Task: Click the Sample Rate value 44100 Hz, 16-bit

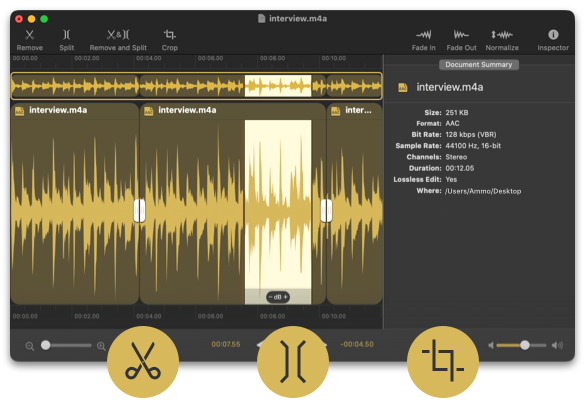Action: [x=473, y=146]
